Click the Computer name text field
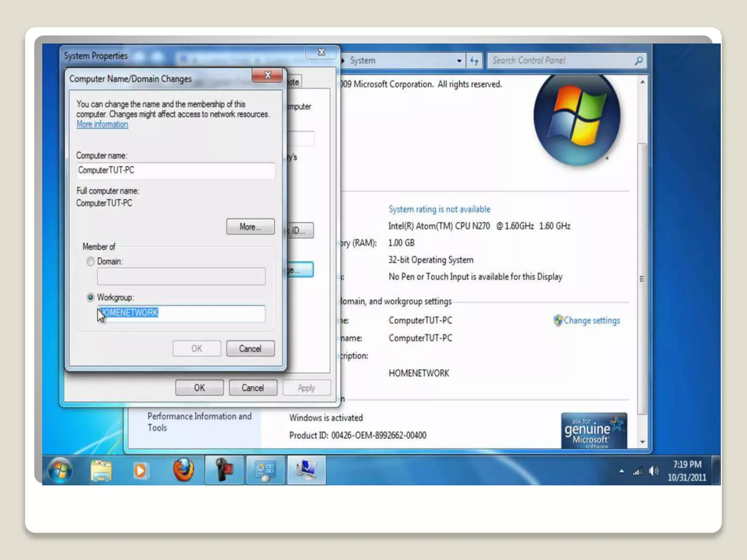This screenshot has width=747, height=560. 176,170
